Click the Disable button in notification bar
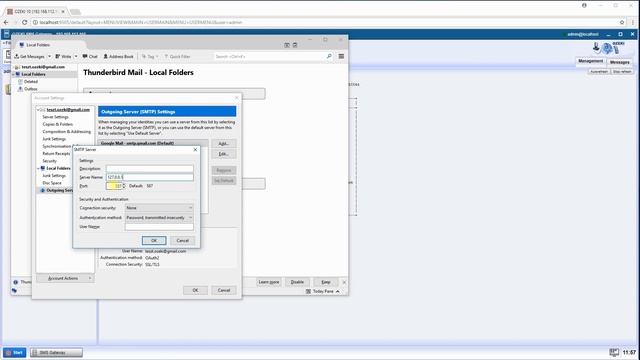 (297, 282)
